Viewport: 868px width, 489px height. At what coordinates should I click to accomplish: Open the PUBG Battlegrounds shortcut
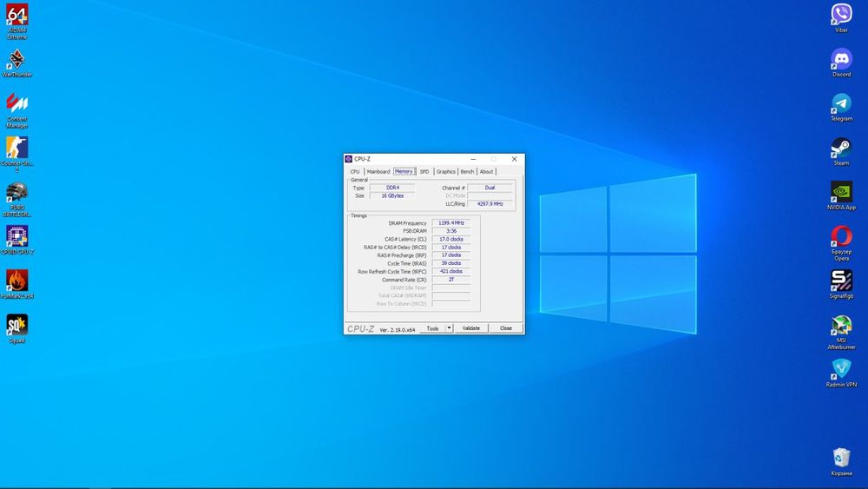point(16,199)
